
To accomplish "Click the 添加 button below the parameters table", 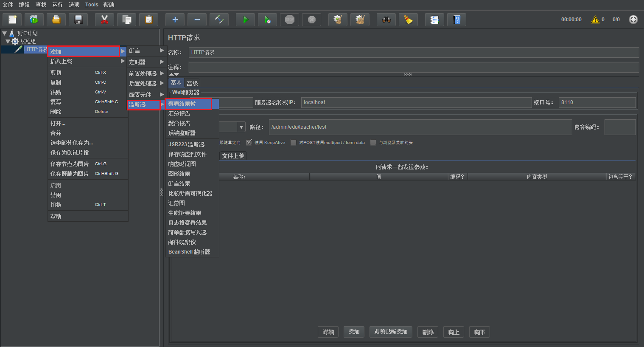I will [x=354, y=332].
